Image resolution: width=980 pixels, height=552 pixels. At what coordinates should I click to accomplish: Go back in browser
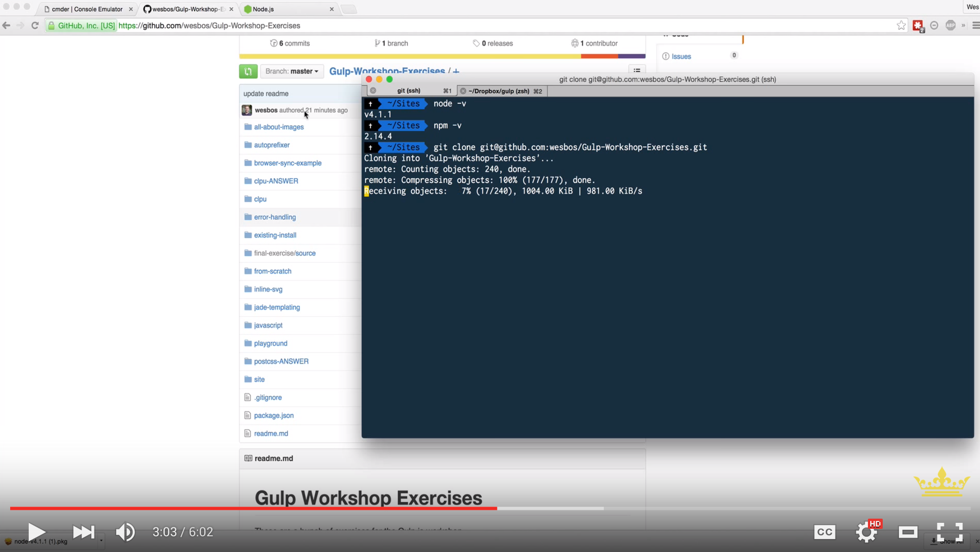6,25
